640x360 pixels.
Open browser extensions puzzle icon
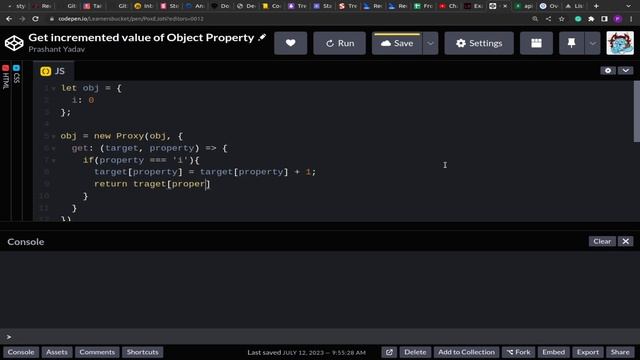click(x=591, y=19)
